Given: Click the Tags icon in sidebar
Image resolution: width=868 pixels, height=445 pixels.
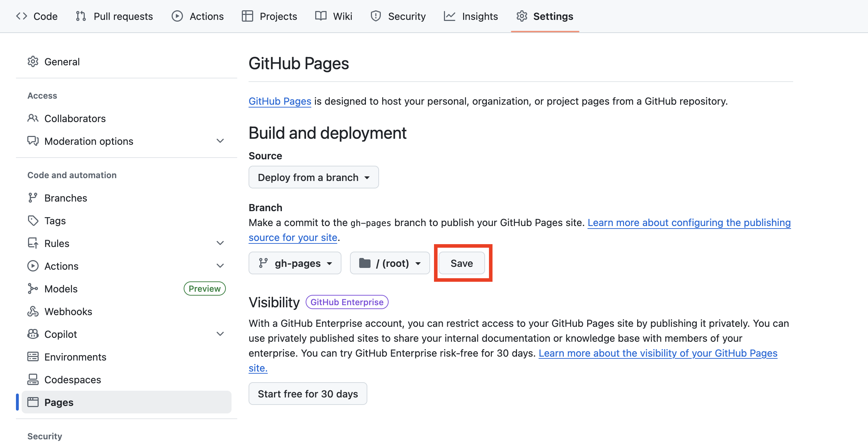Looking at the screenshot, I should [33, 221].
